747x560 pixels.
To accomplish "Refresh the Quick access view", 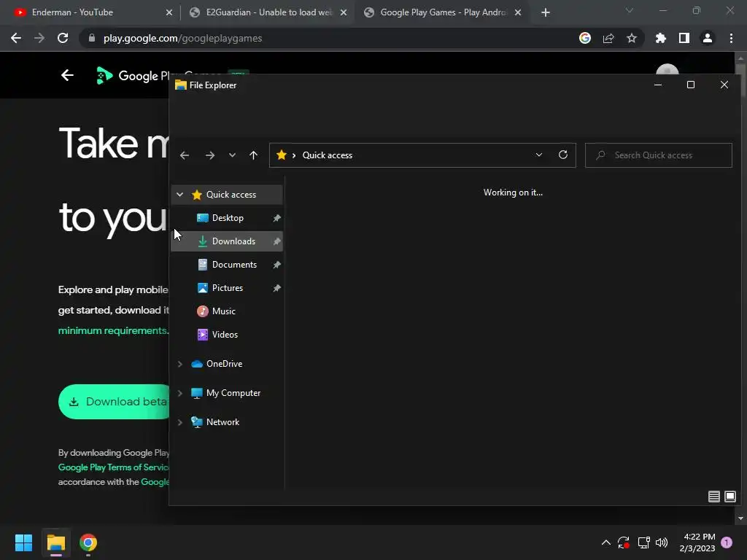I will coord(563,155).
